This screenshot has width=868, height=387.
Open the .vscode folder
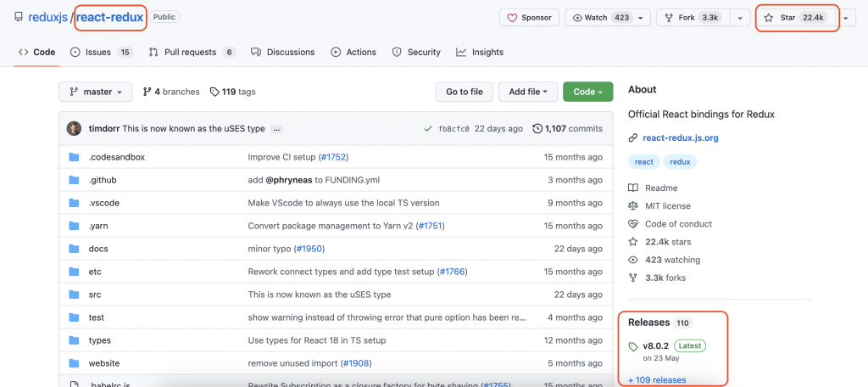click(x=104, y=203)
